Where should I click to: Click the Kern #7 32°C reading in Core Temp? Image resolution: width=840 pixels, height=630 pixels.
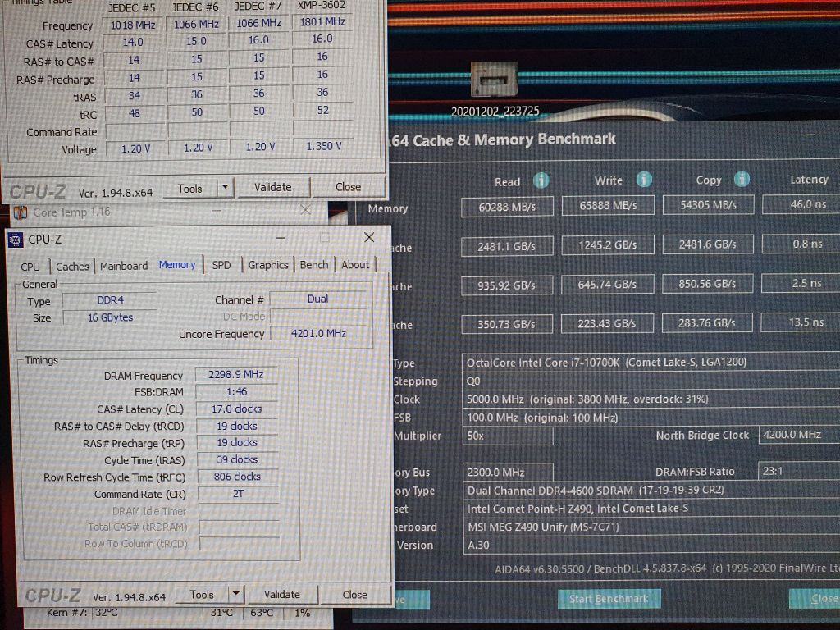click(107, 612)
